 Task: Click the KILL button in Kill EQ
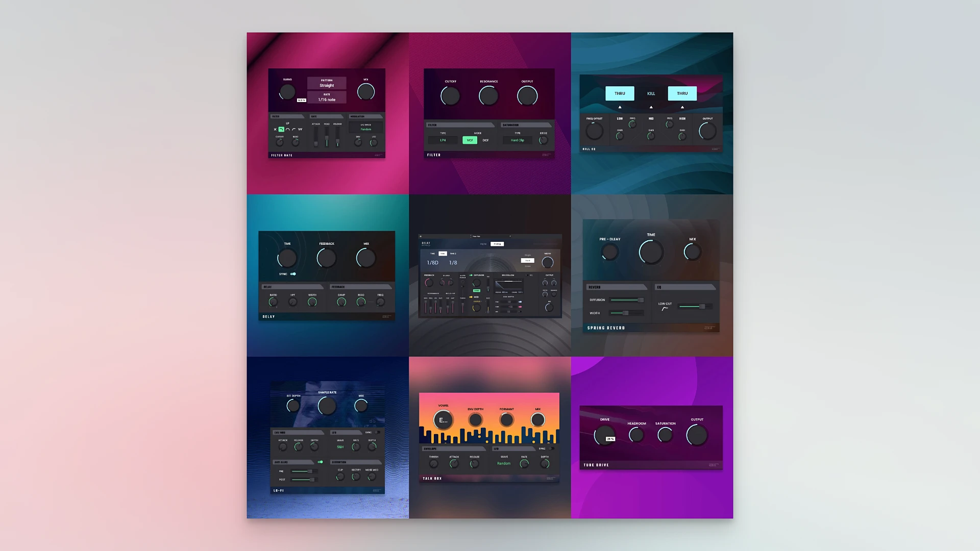[651, 93]
